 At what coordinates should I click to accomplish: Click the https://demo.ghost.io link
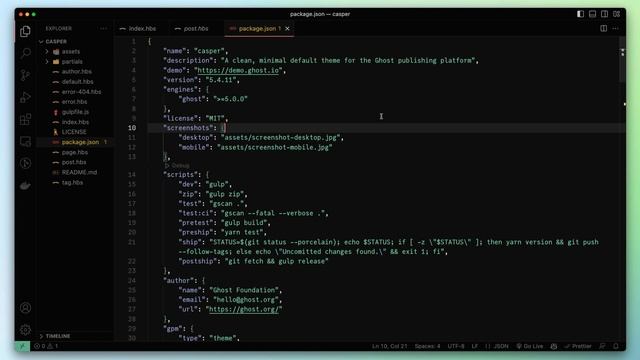[x=238, y=70]
